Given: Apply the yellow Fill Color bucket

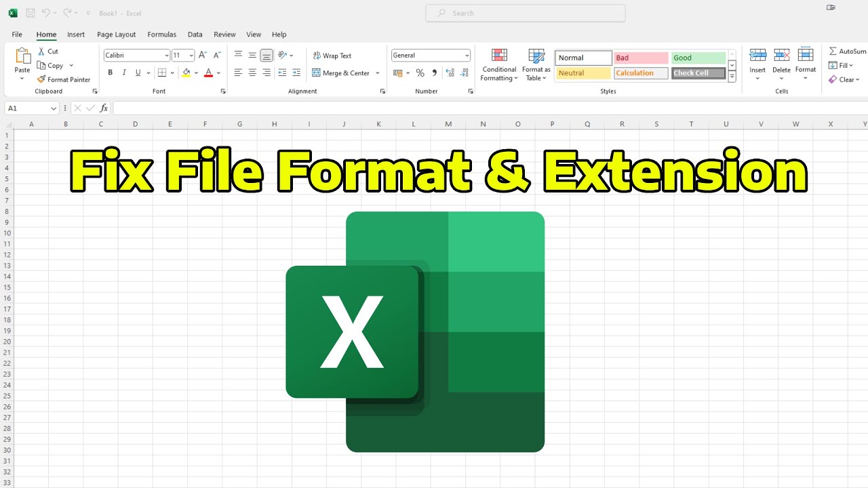Looking at the screenshot, I should 186,73.
